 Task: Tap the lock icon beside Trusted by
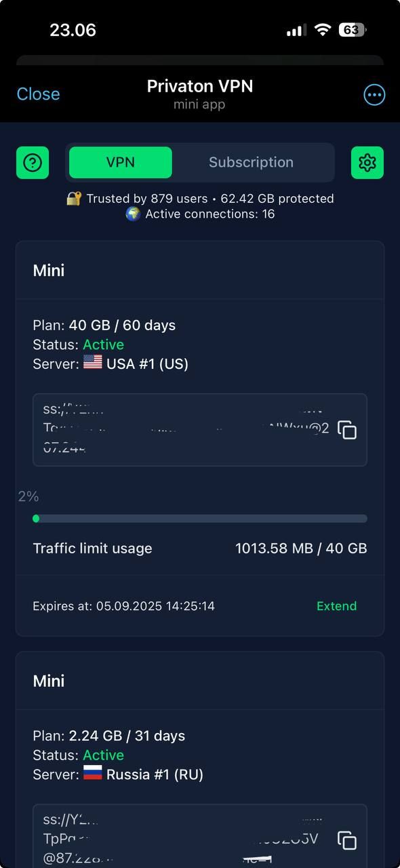74,199
